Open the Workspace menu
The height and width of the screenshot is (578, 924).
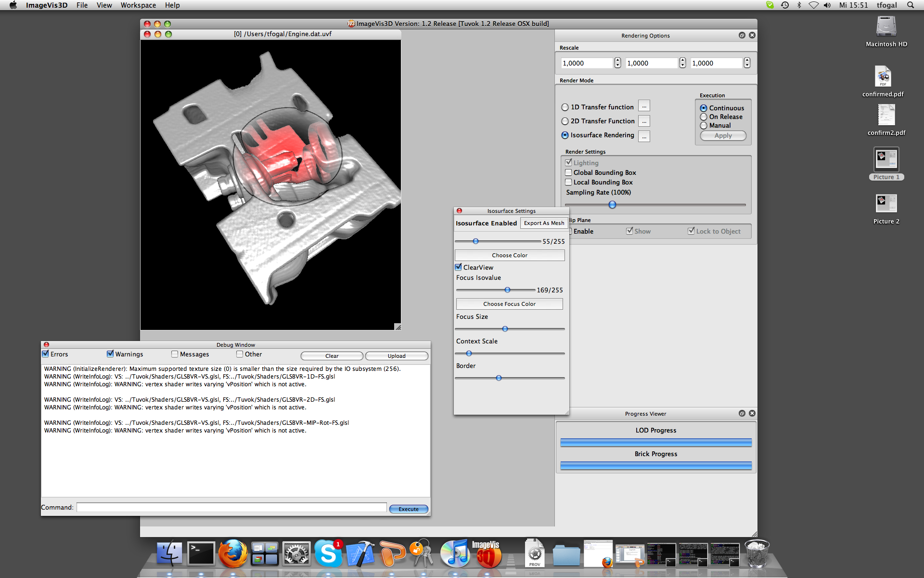point(138,5)
